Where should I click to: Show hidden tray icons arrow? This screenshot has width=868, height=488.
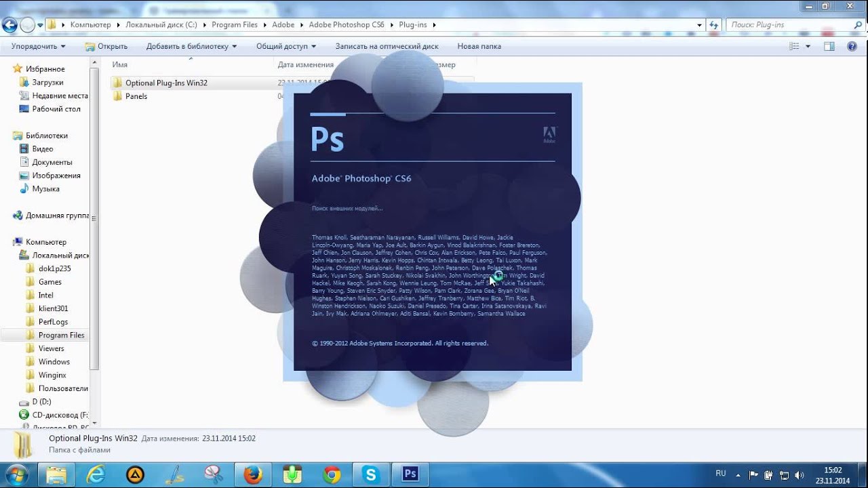(x=738, y=474)
